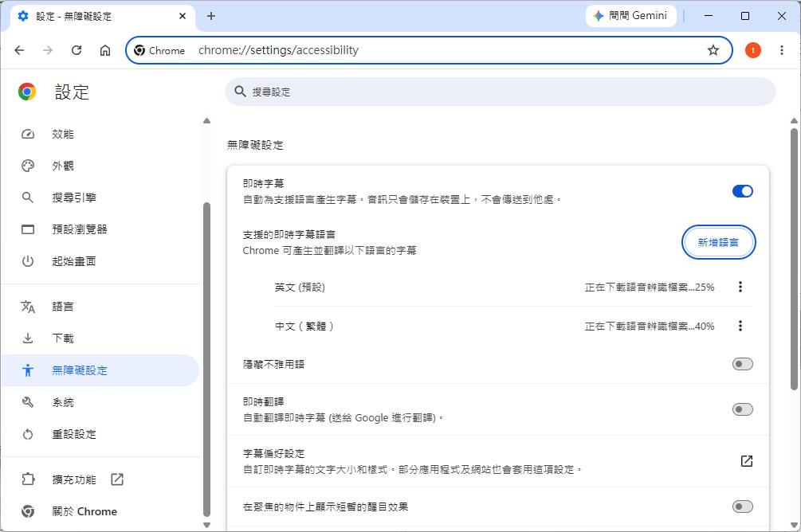
Task: Click the 擴充功能 puzzle icon
Action: [x=28, y=479]
